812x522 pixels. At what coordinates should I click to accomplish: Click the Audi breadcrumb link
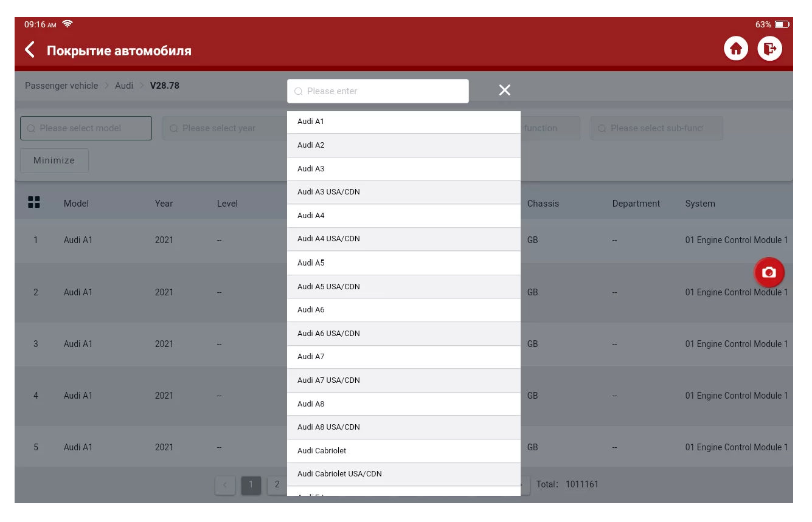(x=124, y=86)
